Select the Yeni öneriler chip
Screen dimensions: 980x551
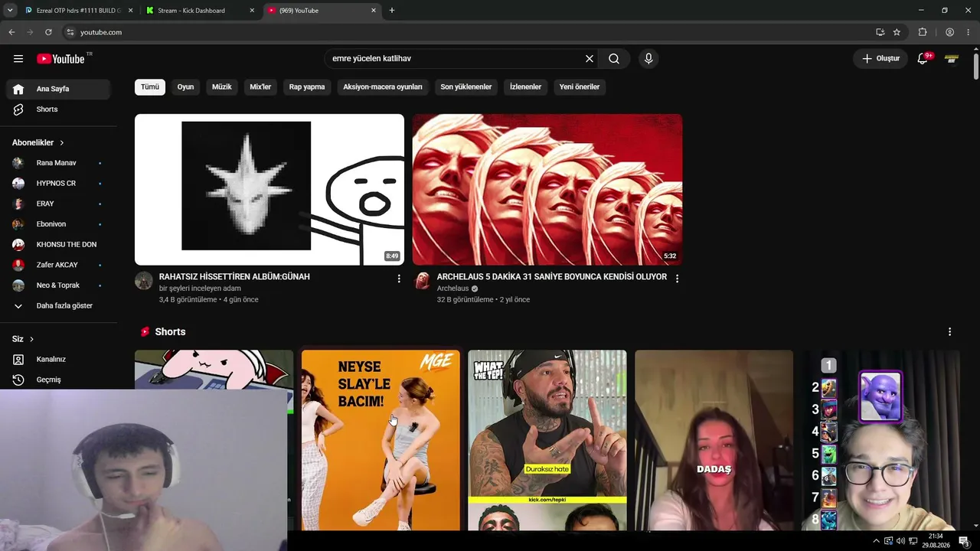point(580,87)
